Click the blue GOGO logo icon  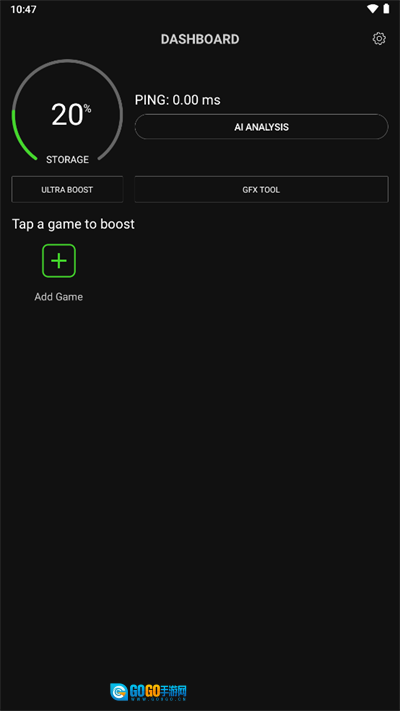coord(119,692)
